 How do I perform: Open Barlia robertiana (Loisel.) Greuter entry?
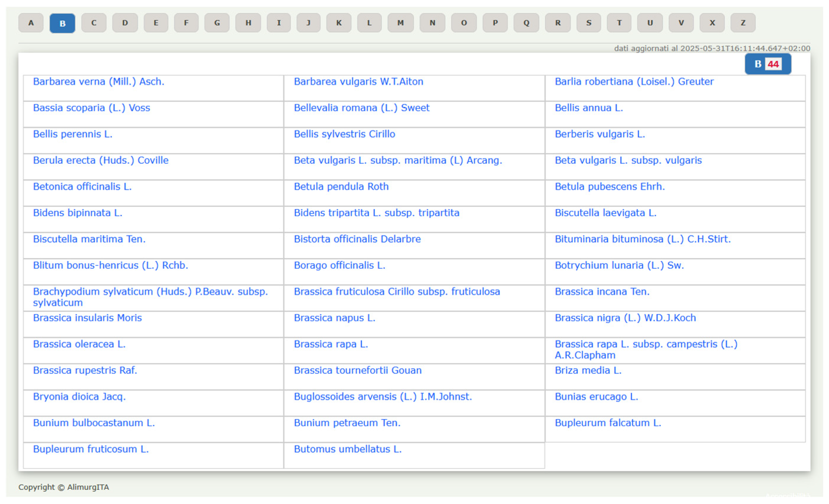point(634,81)
